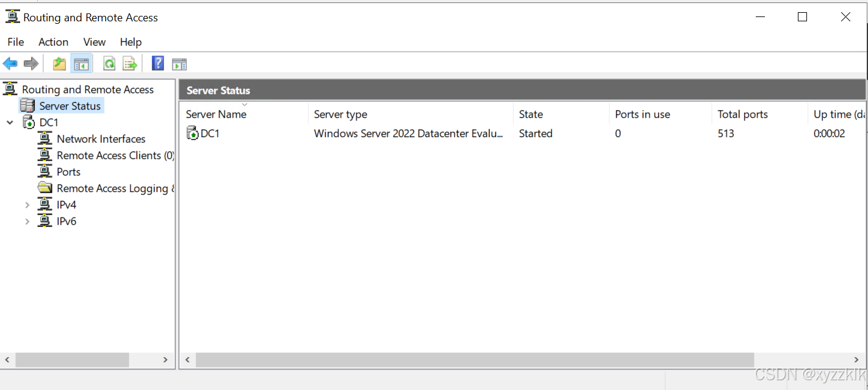Viewport: 868px width, 390px height.
Task: Sort by Total ports column header
Action: [760, 114]
